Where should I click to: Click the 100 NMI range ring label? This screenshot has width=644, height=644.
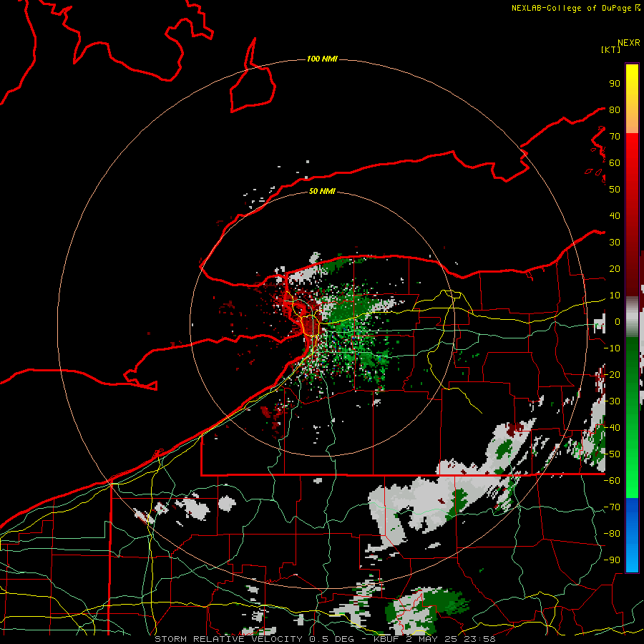pos(323,59)
